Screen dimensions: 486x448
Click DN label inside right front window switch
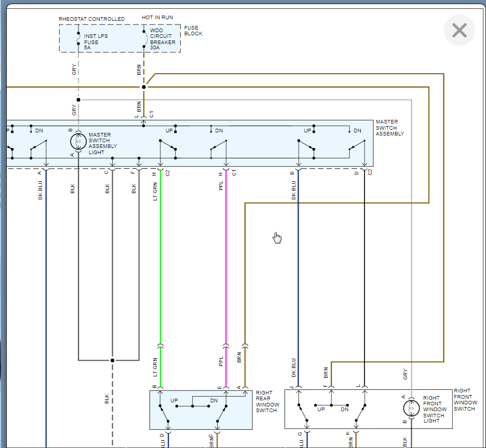[344, 409]
